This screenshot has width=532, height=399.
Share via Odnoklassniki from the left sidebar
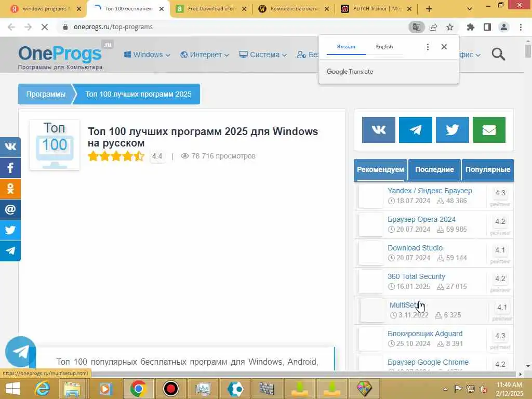[x=10, y=189]
